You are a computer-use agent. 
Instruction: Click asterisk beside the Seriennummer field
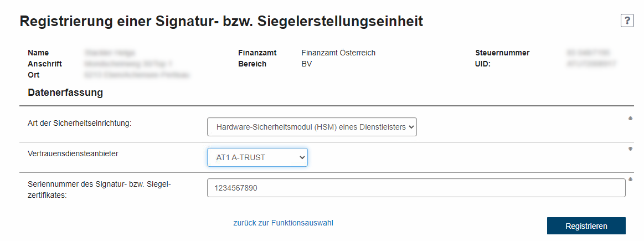[630, 180]
